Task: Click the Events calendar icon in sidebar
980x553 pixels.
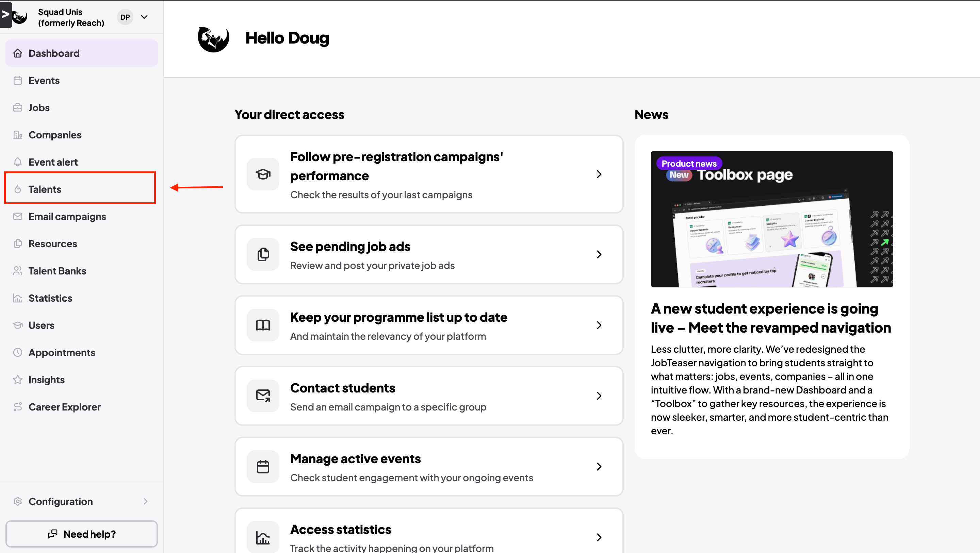Action: (x=17, y=80)
